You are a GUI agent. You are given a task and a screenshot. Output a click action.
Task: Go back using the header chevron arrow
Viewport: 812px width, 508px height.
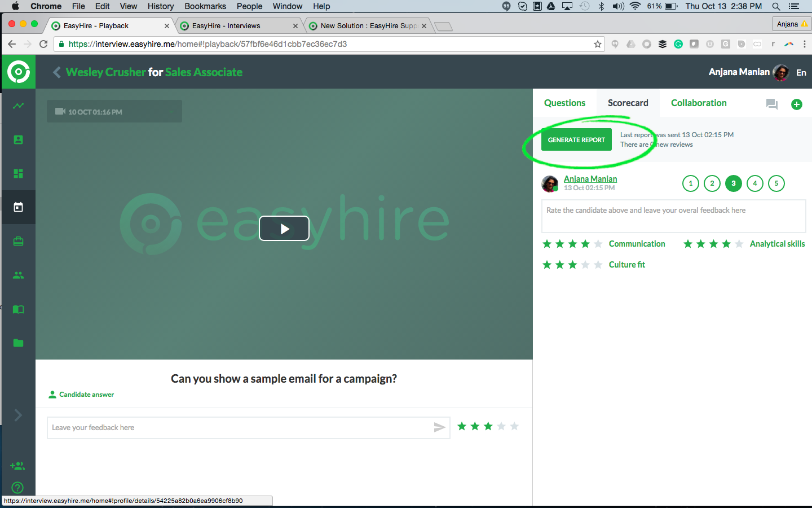tap(56, 72)
